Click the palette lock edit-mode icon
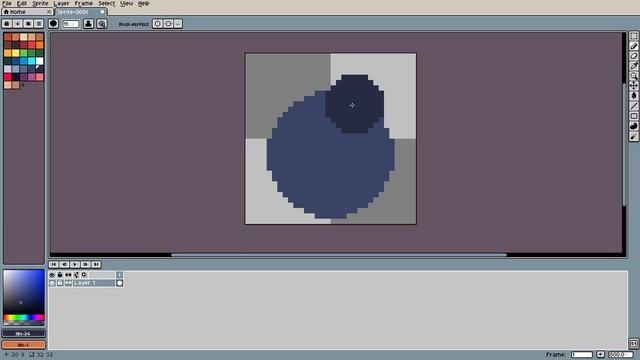640x360 pixels. [7, 24]
